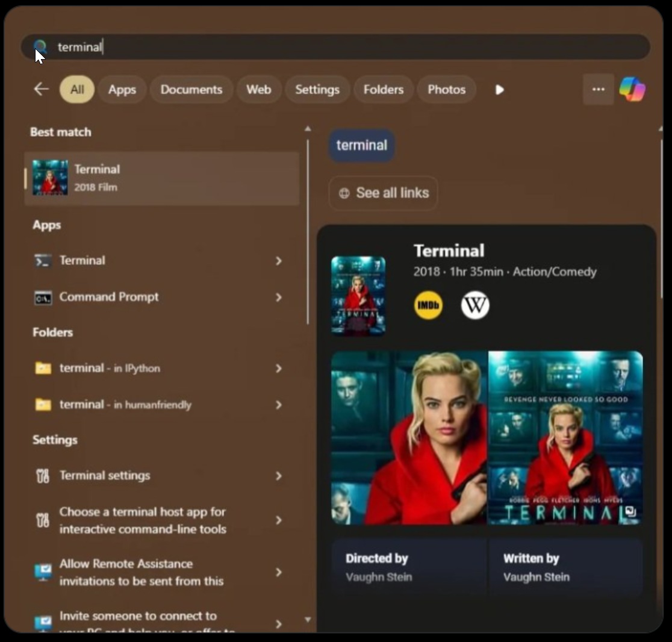672x642 pixels.
Task: Click icon beside Choose a terminal host app
Action: point(42,520)
